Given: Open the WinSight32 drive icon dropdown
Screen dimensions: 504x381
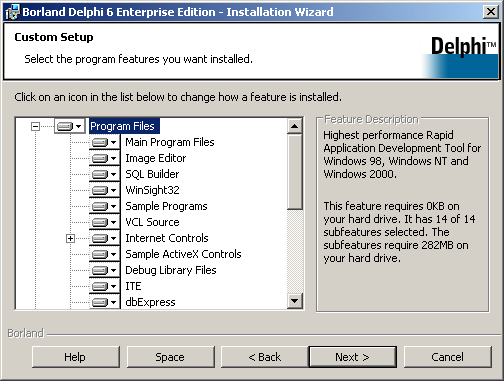Looking at the screenshot, I should pos(104,190).
